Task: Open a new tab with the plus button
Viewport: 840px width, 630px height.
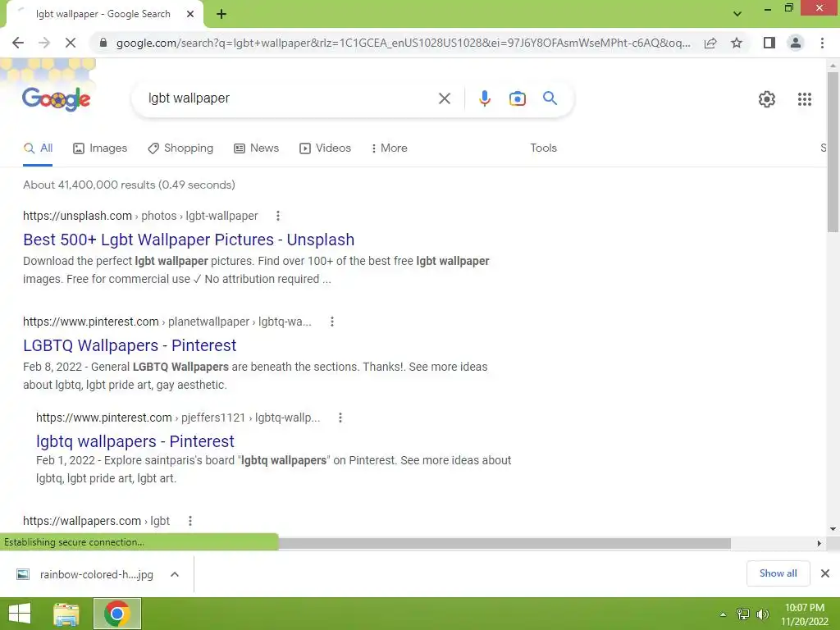Action: 221,14
